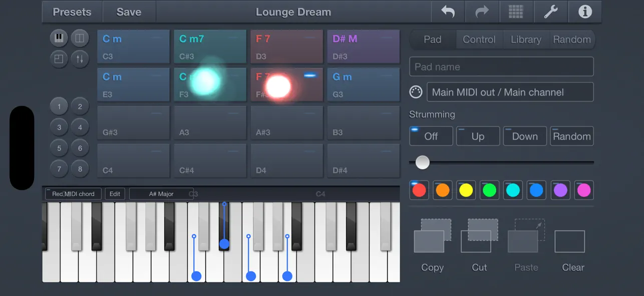Click the grid matrix icon in toolbar
Screen dimensions: 644x296
click(x=516, y=11)
